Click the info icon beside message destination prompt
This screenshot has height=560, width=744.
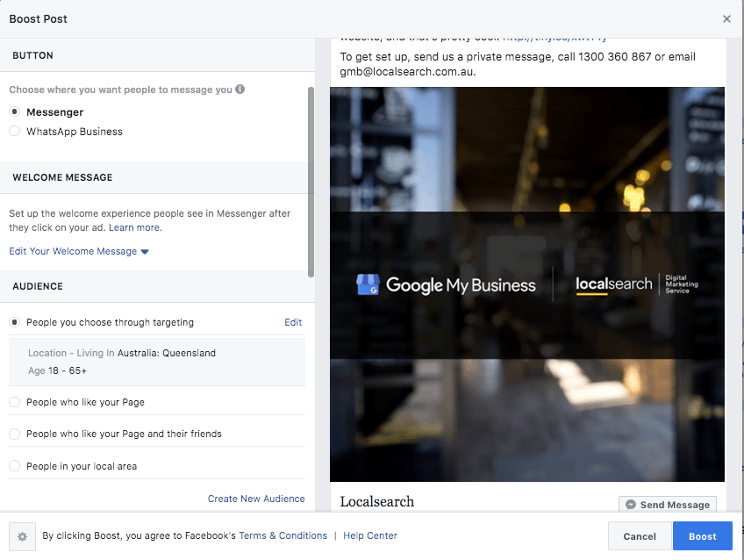[240, 90]
